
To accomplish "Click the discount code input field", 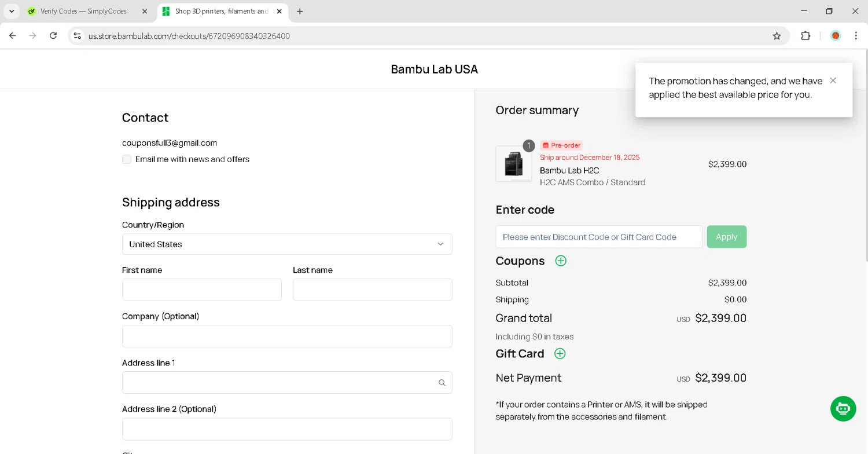I will tap(599, 237).
